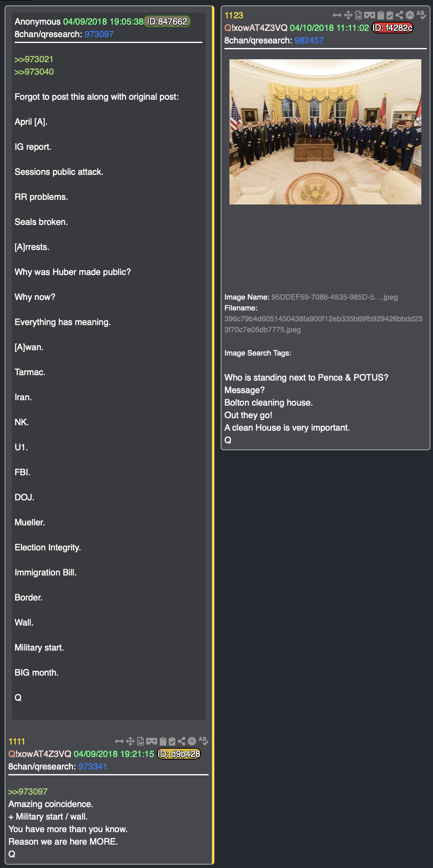
Task: Open the Oval Office image thumbnail
Action: 325,132
